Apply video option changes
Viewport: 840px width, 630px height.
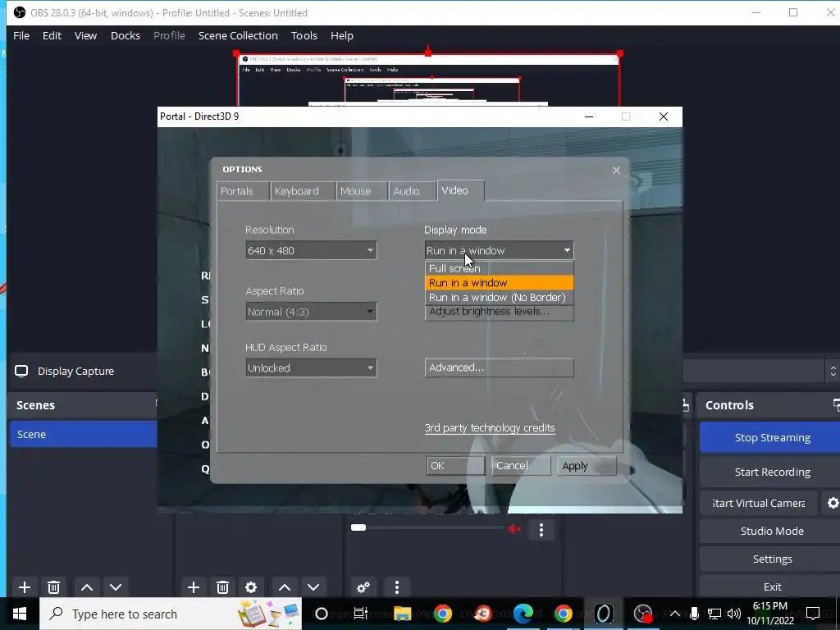pyautogui.click(x=587, y=466)
